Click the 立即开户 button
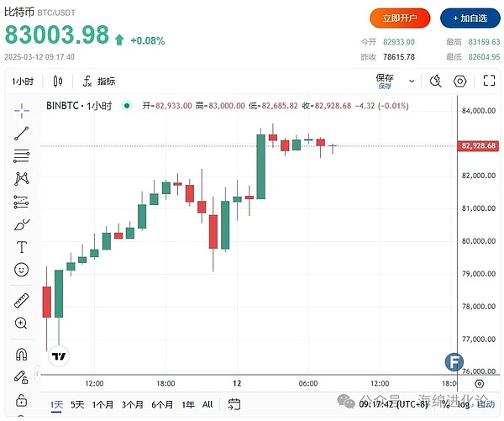504x421 pixels. tap(400, 18)
